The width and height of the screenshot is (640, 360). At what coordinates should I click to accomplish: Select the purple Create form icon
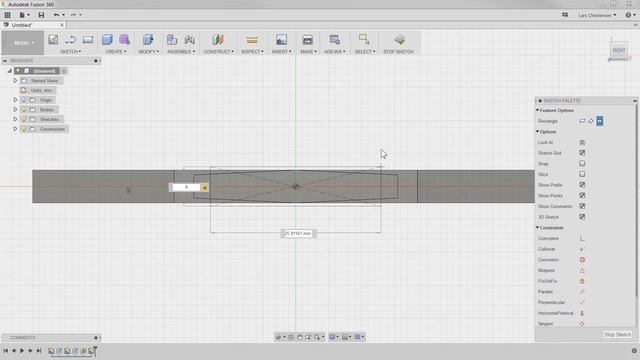pos(124,40)
